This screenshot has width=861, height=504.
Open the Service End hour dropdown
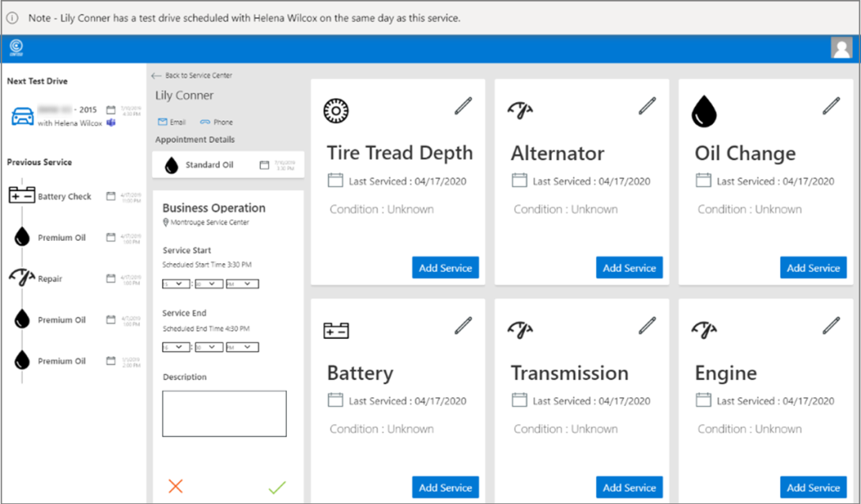pos(176,347)
